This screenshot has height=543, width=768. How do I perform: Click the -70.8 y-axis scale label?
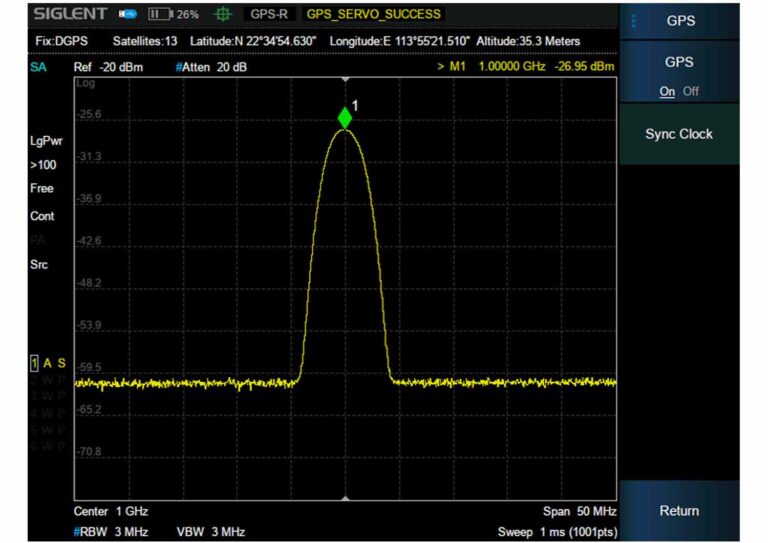(89, 451)
